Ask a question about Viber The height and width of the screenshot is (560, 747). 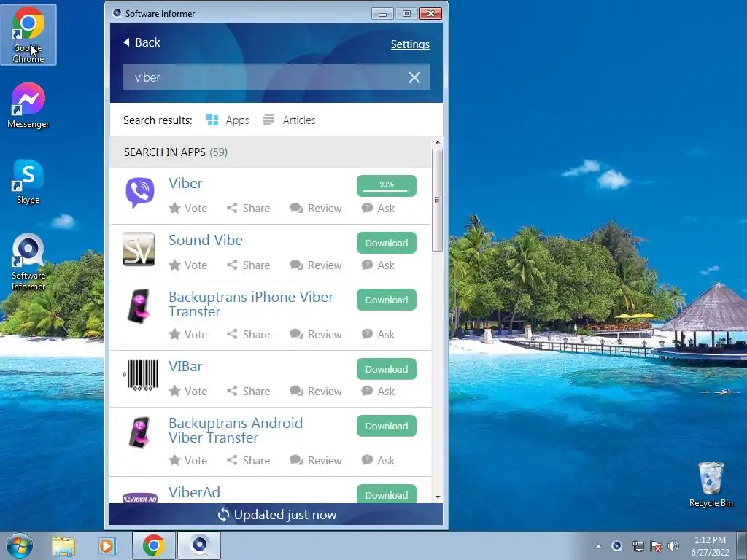(x=379, y=208)
